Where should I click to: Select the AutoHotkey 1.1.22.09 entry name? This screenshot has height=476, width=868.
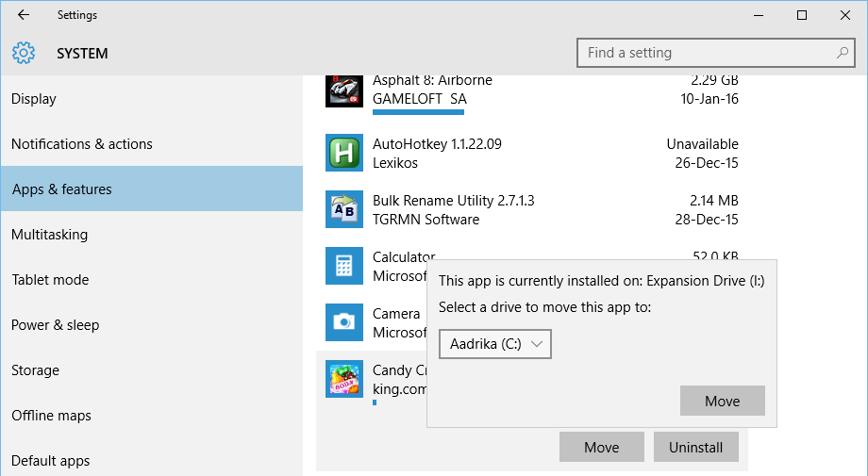pos(437,143)
